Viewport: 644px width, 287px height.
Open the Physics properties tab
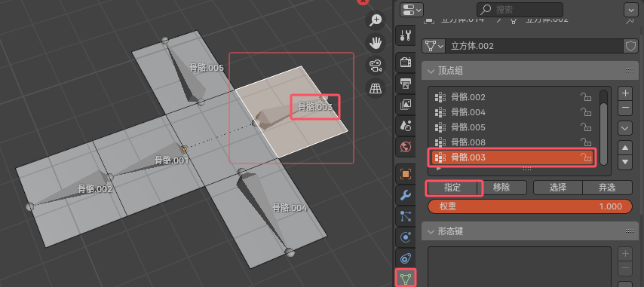[x=406, y=237]
